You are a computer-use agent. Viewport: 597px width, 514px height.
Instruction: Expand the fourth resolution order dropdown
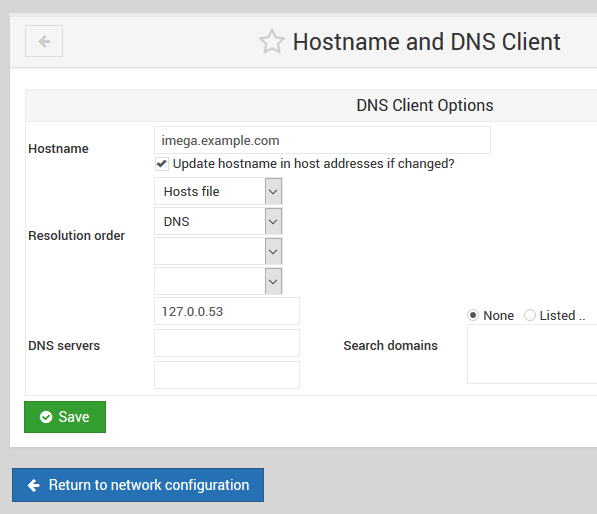pyautogui.click(x=218, y=281)
